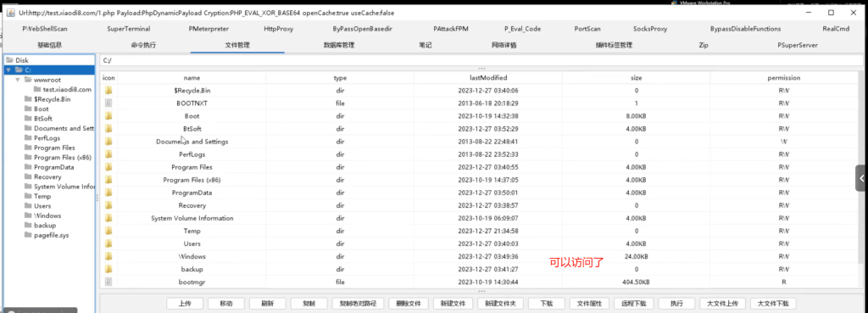The image size is (868, 313).
Task: Click the folder icon of backup row
Action: (108, 269)
